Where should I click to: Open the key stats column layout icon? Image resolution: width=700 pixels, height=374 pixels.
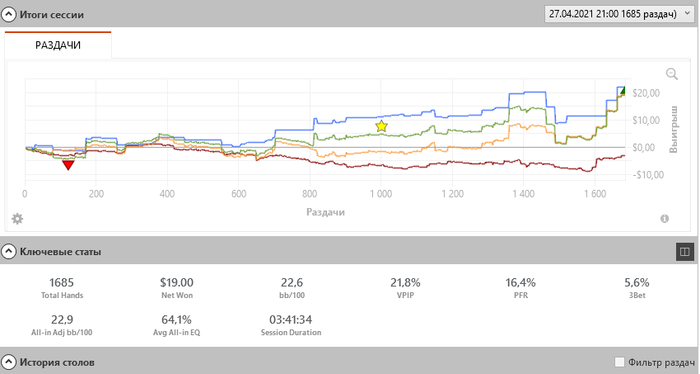tap(685, 252)
